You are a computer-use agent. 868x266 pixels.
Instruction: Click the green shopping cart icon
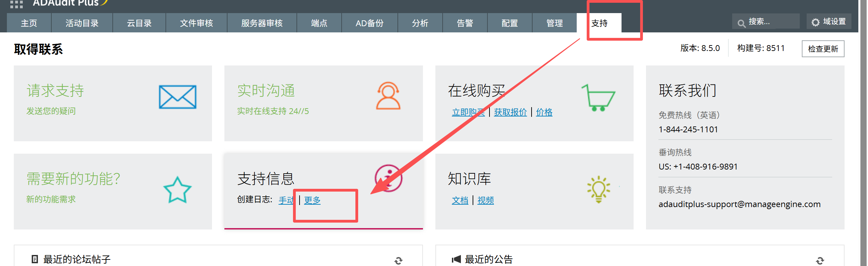(x=598, y=98)
